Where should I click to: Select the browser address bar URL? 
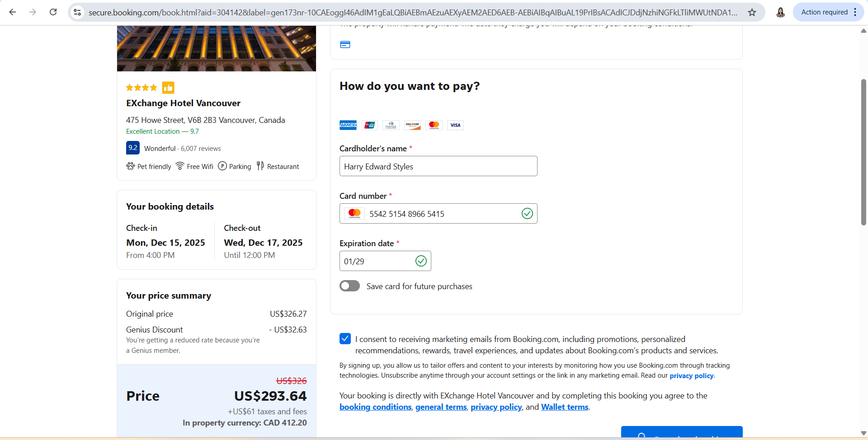[x=413, y=13]
